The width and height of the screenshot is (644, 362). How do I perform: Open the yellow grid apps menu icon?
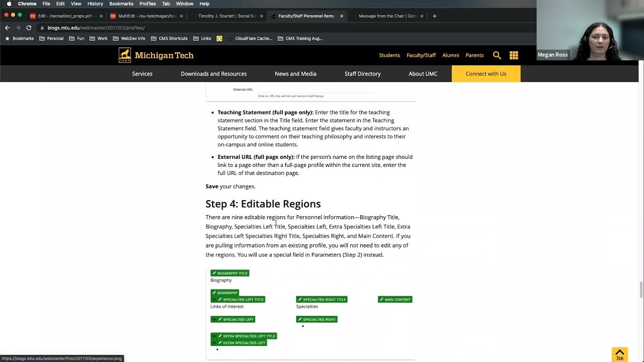[514, 55]
